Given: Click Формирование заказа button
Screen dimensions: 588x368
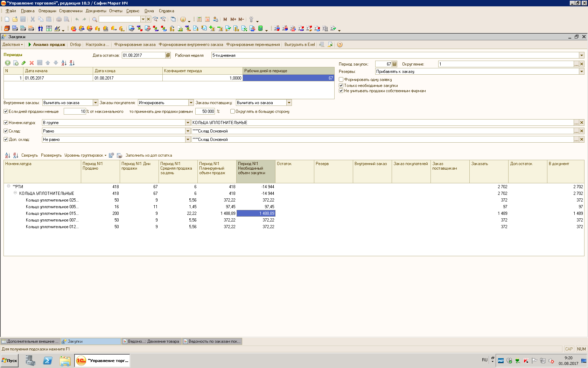Looking at the screenshot, I should pos(135,45).
